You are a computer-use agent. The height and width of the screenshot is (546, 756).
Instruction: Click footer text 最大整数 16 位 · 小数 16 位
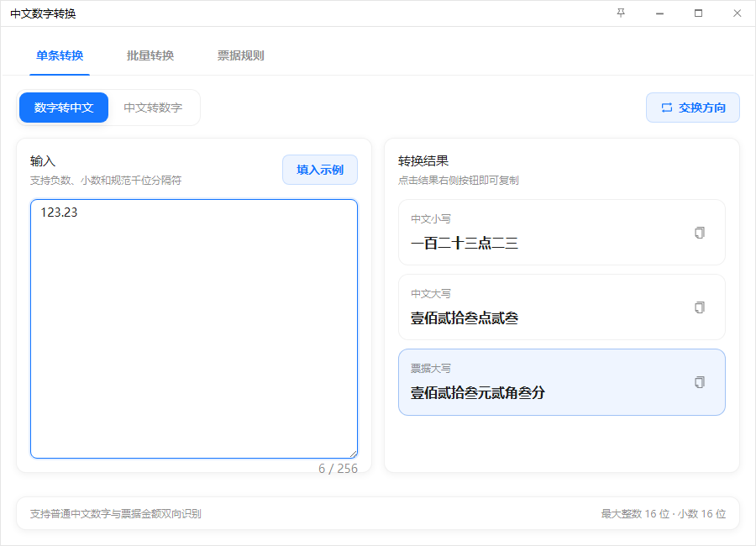pyautogui.click(x=664, y=514)
